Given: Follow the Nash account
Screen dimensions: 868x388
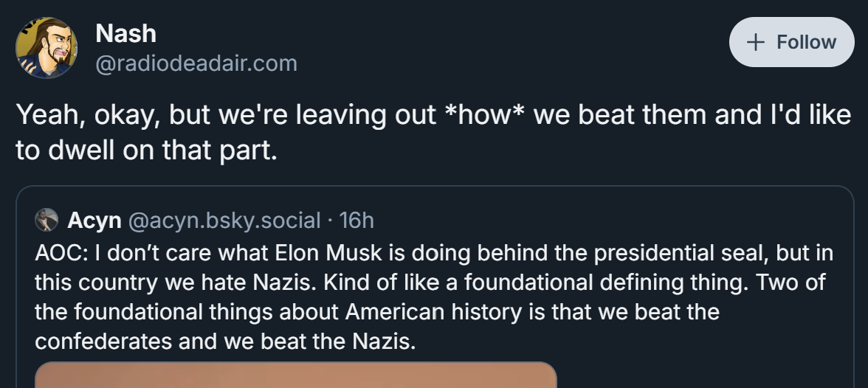Looking at the screenshot, I should coord(791,42).
